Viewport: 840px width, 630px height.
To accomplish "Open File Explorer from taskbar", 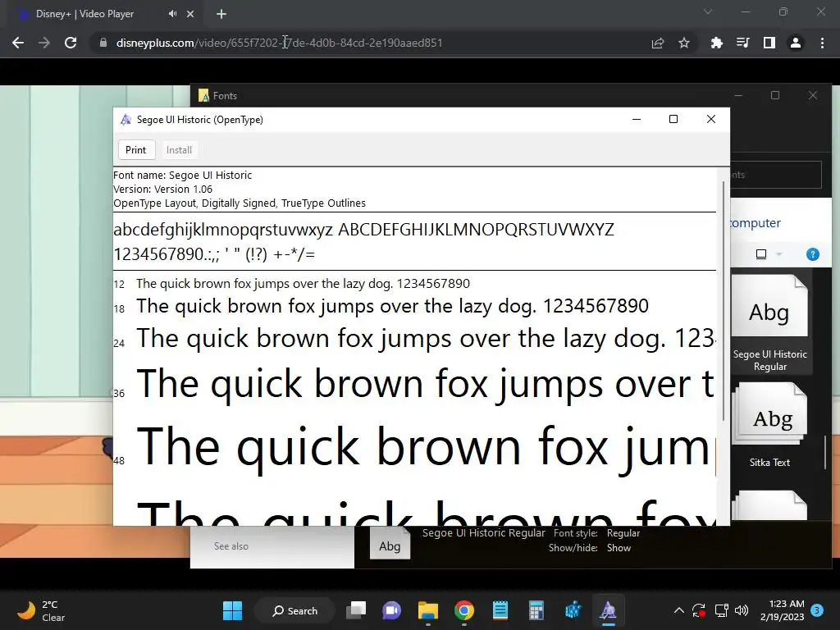I will point(428,610).
